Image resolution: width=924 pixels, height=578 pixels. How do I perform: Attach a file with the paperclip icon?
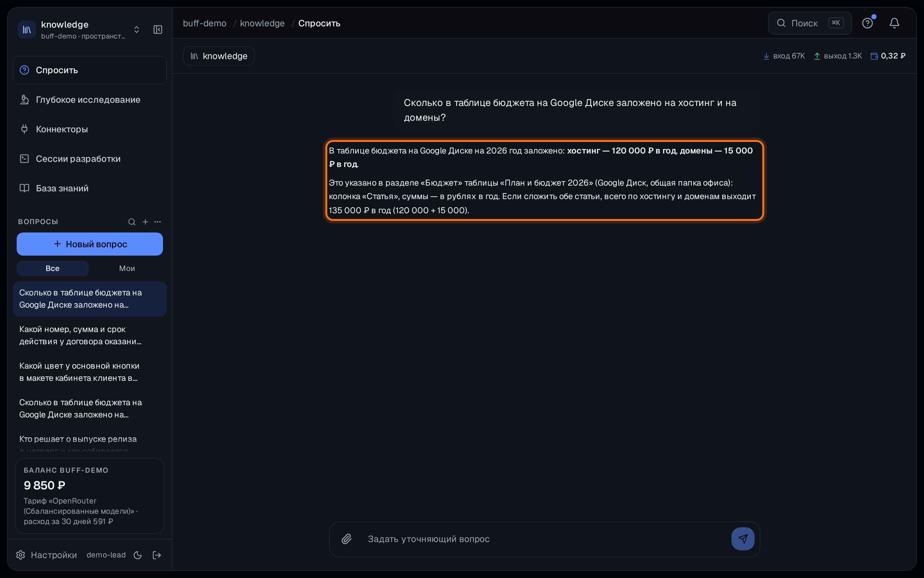pos(346,539)
